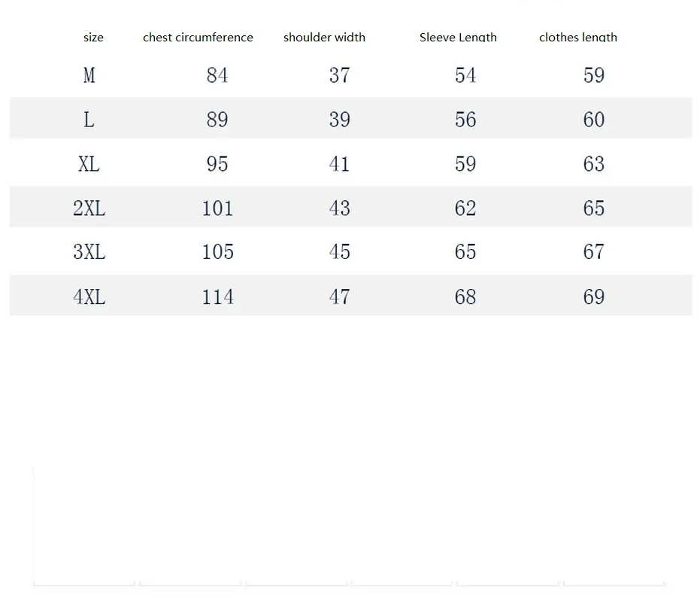Screen dimensions: 700x602
Task: Click the 4XL size row label
Action: (x=89, y=296)
